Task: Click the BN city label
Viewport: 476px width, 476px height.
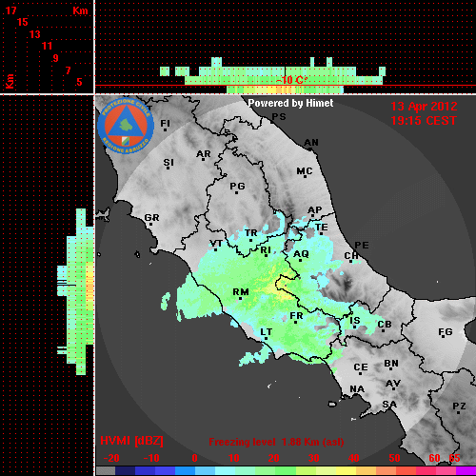Action: (391, 364)
